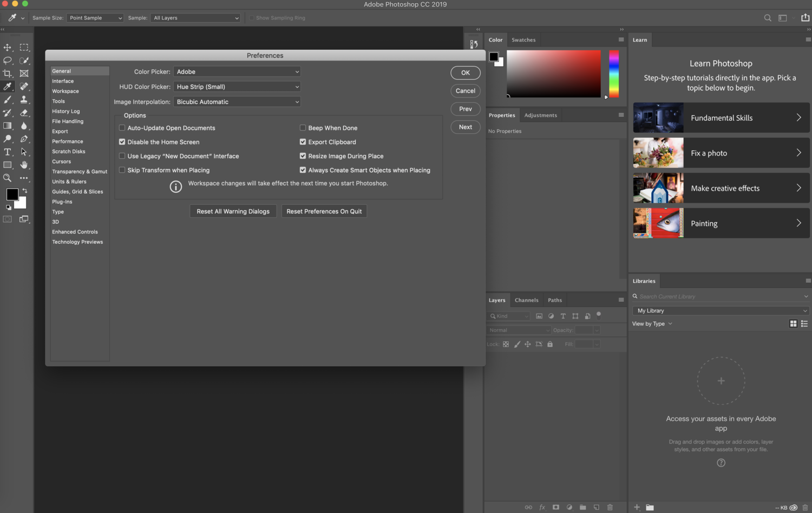
Task: Select the Lasso tool
Action: pyautogui.click(x=8, y=61)
